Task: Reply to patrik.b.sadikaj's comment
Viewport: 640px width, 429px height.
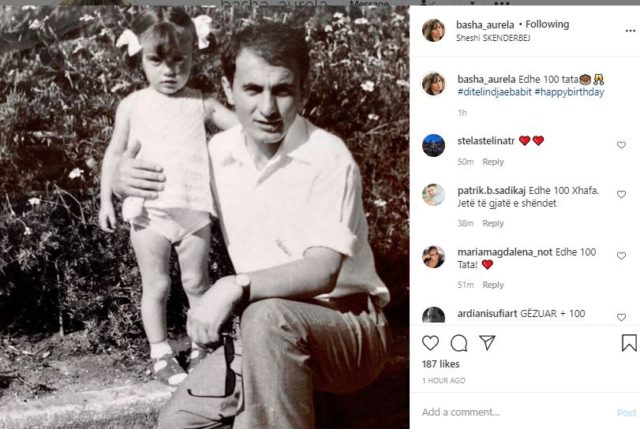Action: [x=493, y=223]
